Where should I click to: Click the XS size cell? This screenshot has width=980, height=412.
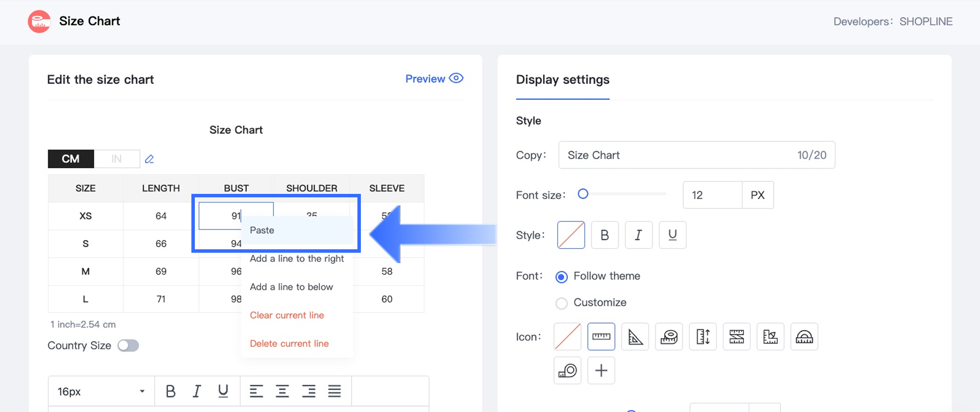[85, 216]
